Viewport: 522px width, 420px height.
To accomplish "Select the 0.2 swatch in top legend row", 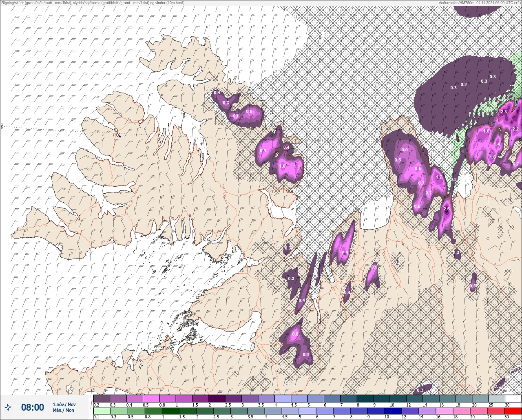I will point(102,398).
